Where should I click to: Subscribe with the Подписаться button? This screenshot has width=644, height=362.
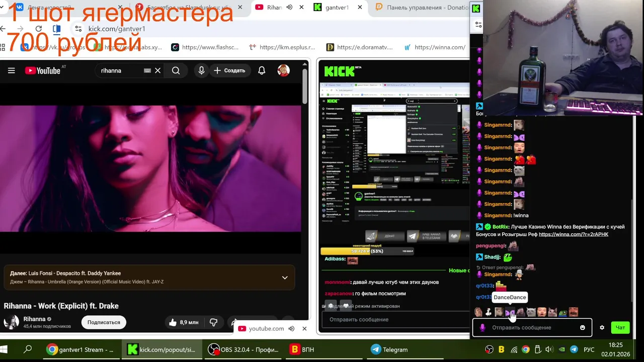[x=104, y=322]
